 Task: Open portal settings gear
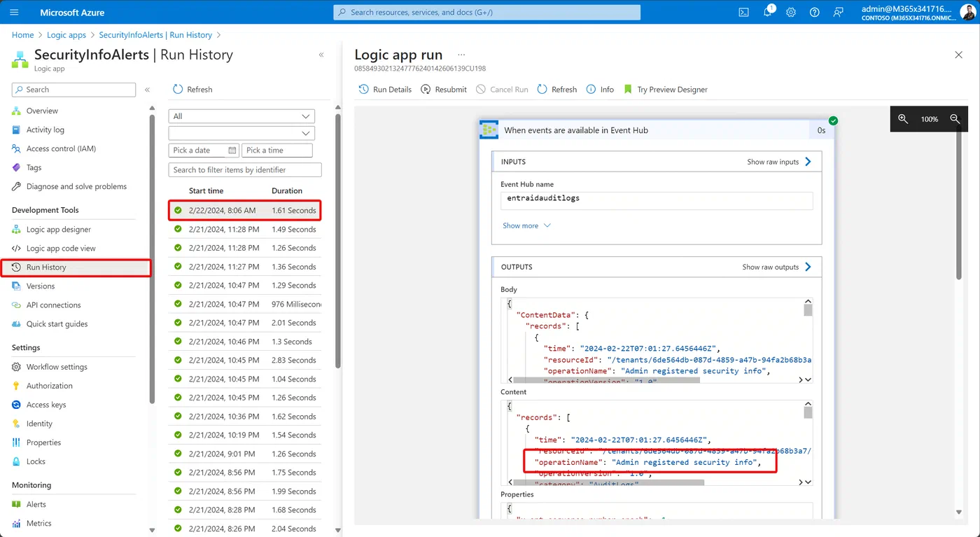point(791,13)
